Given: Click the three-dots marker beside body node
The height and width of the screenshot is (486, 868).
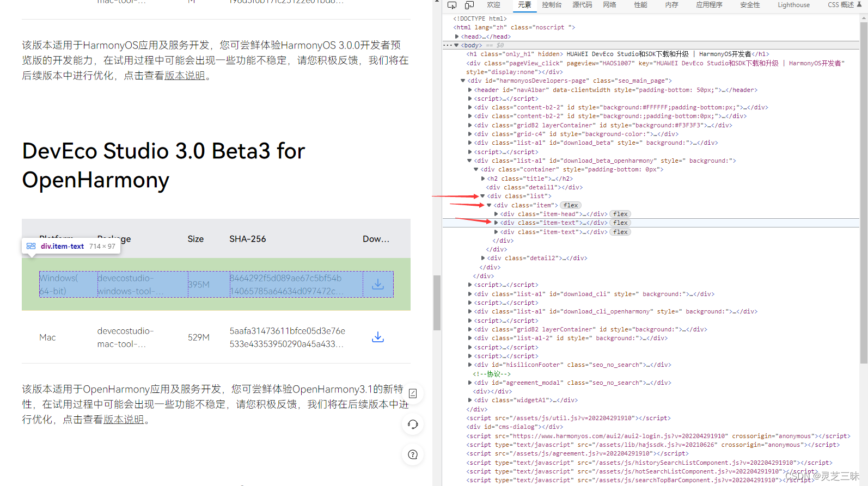Looking at the screenshot, I should click(448, 45).
